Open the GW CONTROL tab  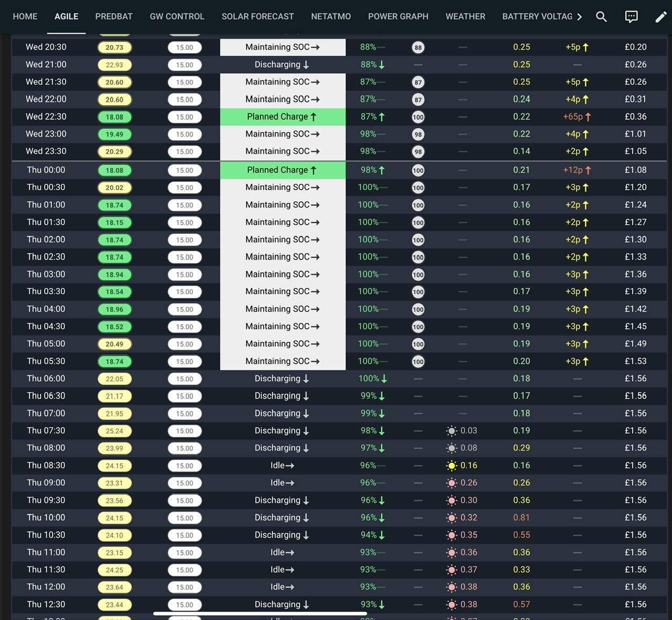point(177,17)
